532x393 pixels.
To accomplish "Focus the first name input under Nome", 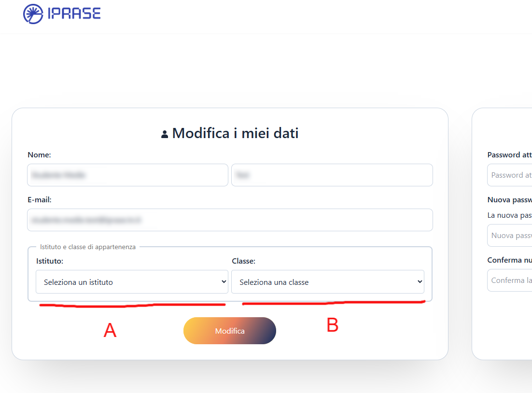I will click(127, 175).
